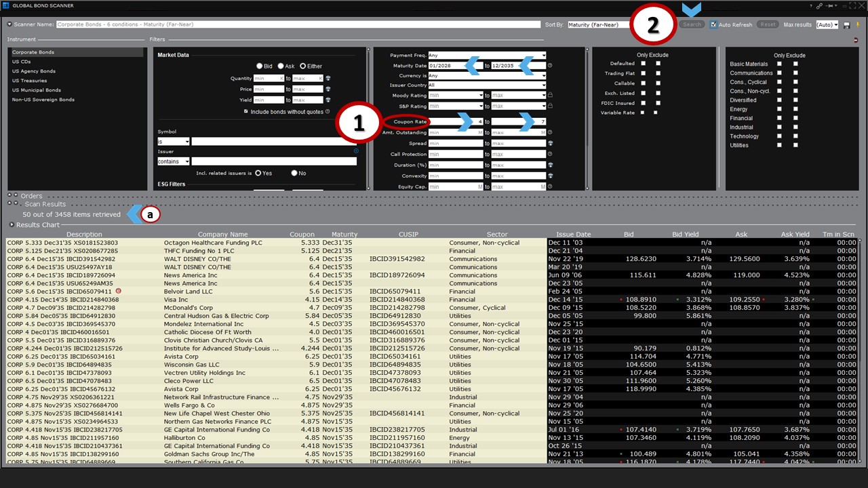This screenshot has width=868, height=488.
Task: Click the save diskette icon beside Max results
Action: coord(846,25)
